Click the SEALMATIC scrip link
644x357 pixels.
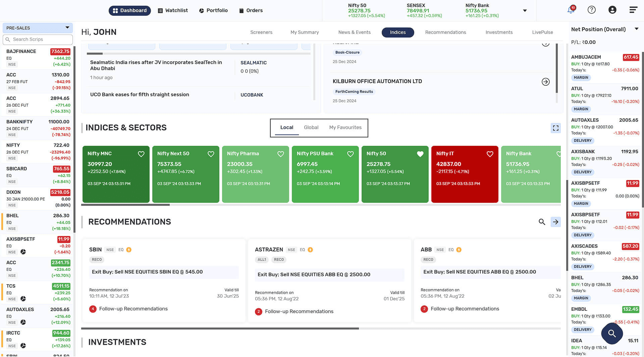pos(254,63)
